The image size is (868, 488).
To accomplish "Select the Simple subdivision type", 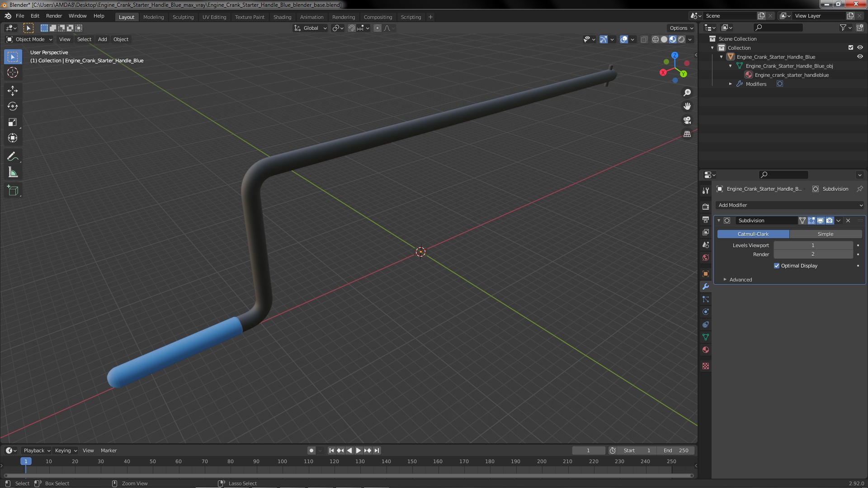I will point(825,234).
